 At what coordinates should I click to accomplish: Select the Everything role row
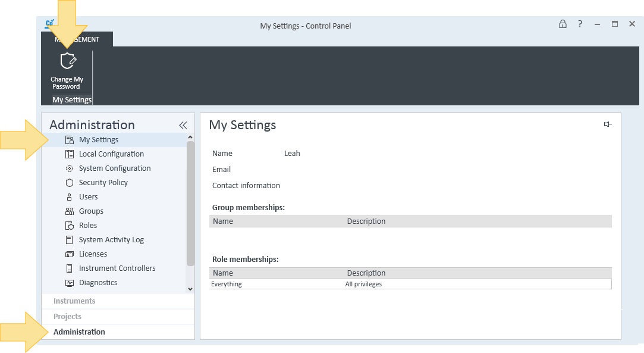click(410, 284)
